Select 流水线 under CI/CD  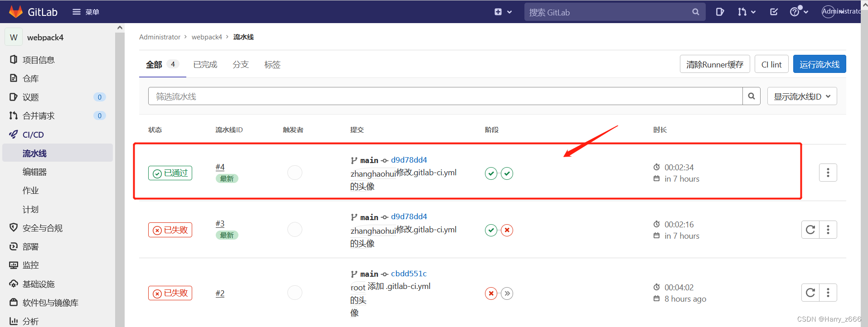tap(58, 153)
